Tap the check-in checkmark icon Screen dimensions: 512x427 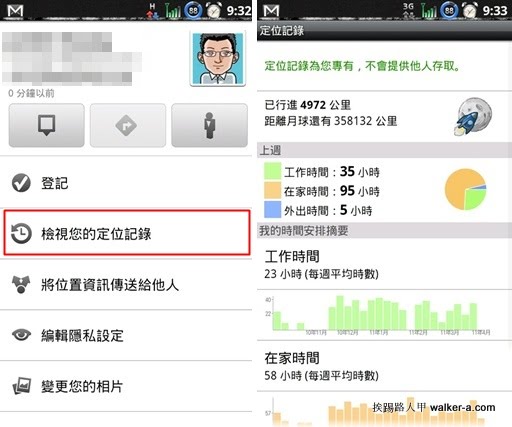(x=21, y=183)
